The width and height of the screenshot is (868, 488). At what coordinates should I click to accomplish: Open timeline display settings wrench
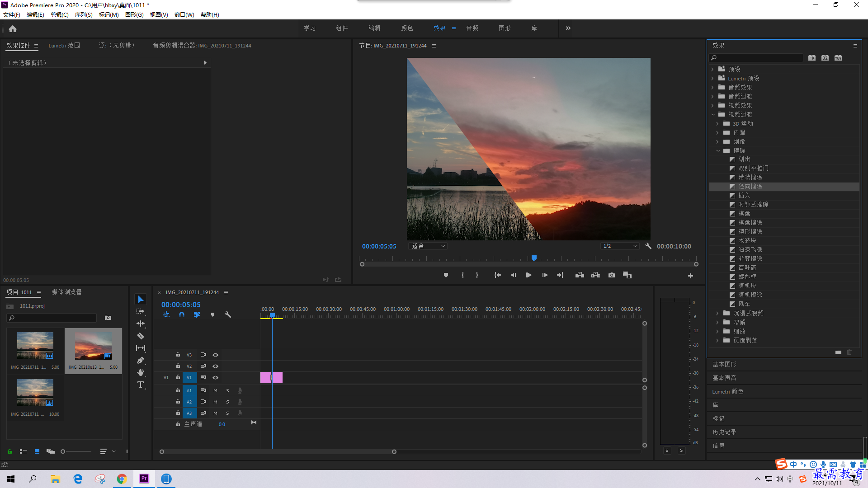228,314
